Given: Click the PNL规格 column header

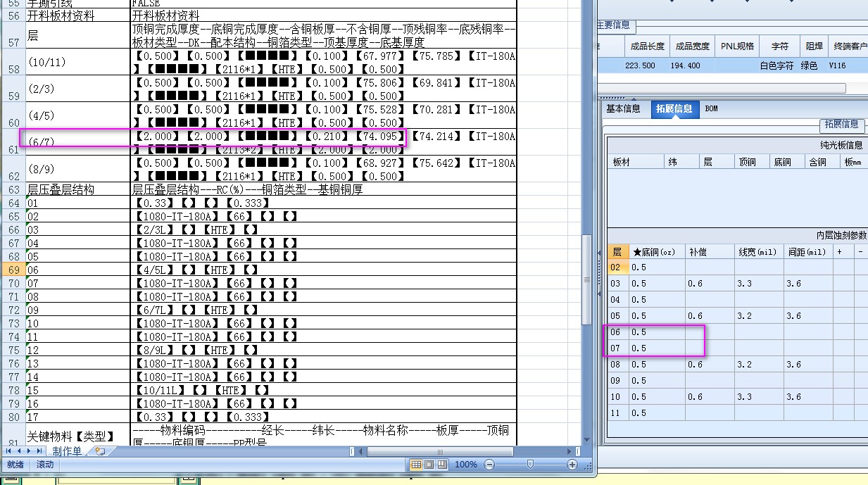Looking at the screenshot, I should (737, 46).
